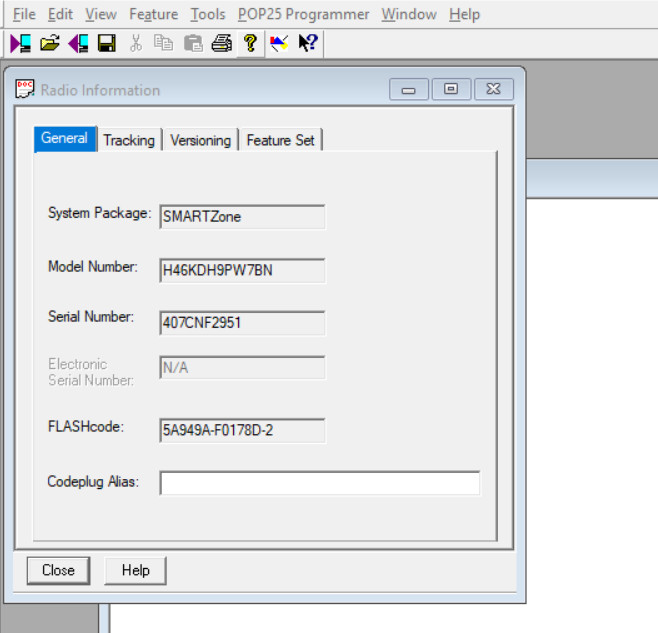This screenshot has height=633, width=658.
Task: Click the Write Device toolbar icon
Action: click(x=78, y=43)
